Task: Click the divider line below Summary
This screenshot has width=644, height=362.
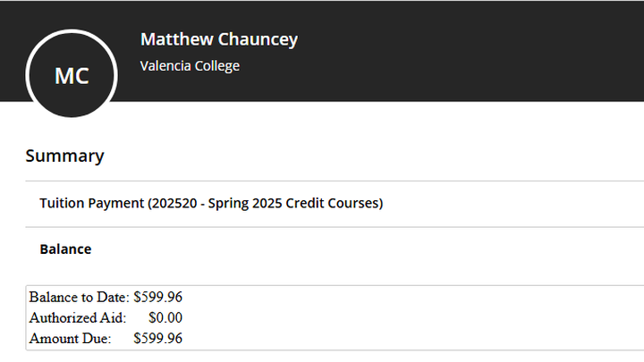Action: [335, 181]
